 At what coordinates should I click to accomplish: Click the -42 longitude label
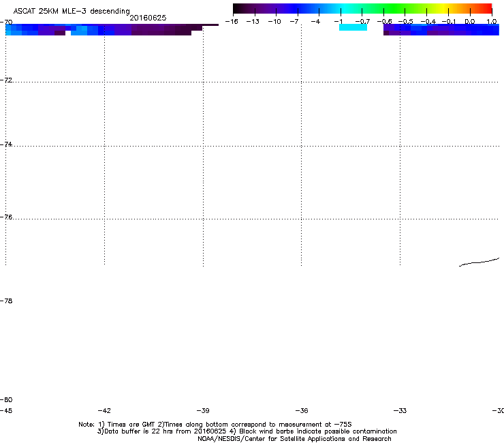(104, 410)
